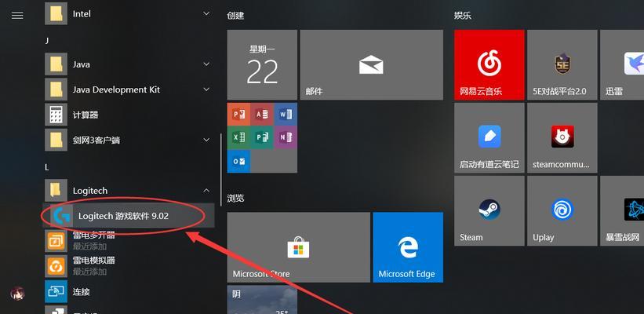Click the Java Development Kit folder icon
Image resolution: width=644 pixels, height=314 pixels.
point(56,89)
